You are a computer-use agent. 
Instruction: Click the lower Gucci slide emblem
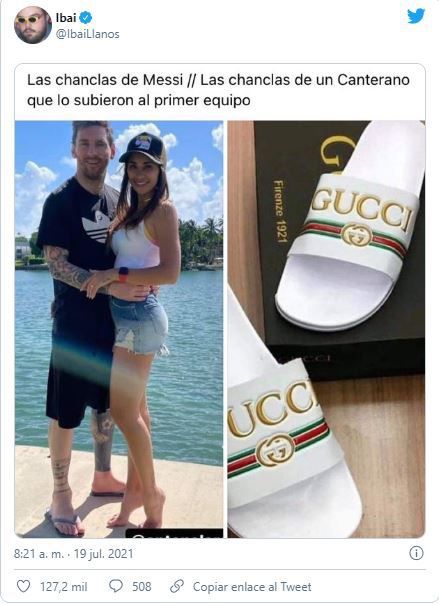point(275,450)
